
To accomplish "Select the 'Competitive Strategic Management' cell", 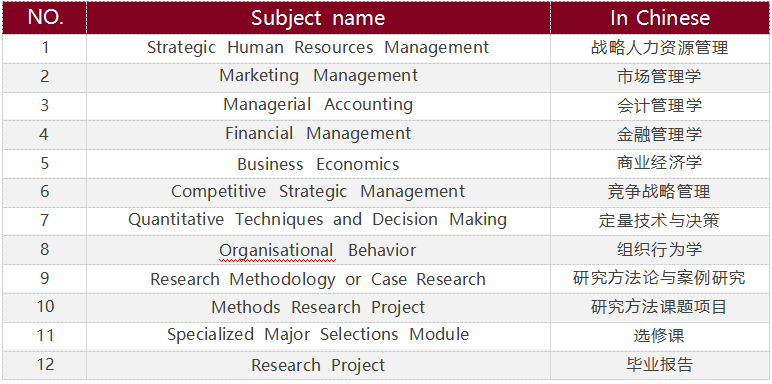I will [x=318, y=192].
